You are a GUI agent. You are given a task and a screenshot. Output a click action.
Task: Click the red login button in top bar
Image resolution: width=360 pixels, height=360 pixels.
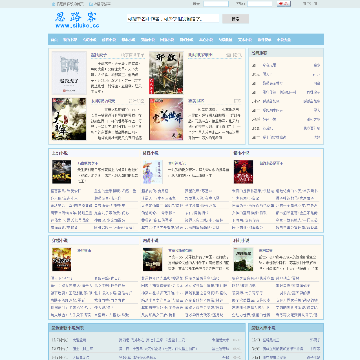pyautogui.click(x=284, y=4)
